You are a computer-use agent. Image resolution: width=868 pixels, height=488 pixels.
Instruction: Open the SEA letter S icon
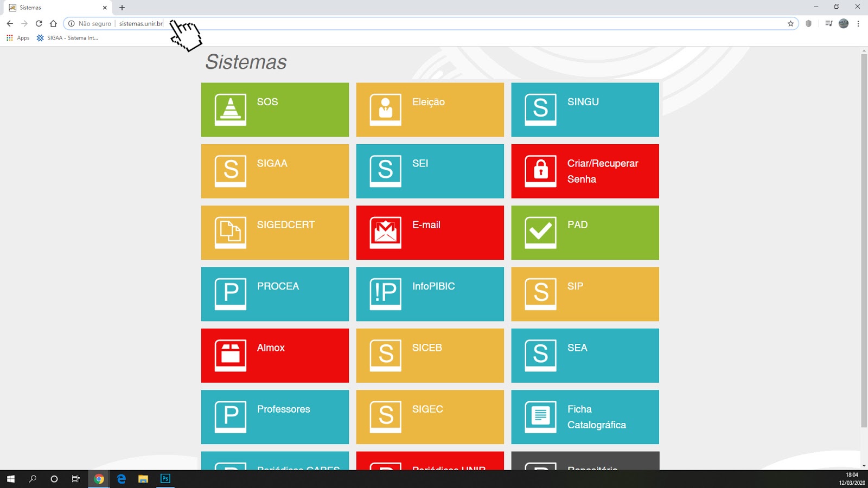tap(541, 356)
